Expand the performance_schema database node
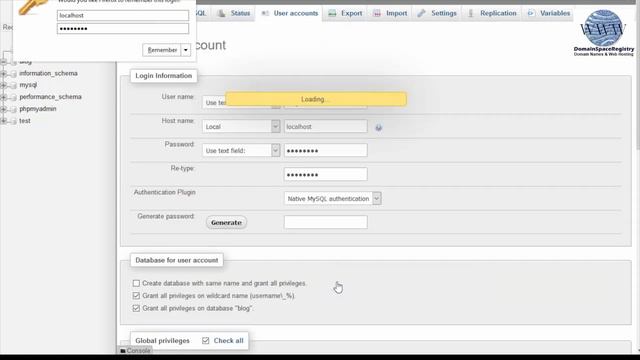This screenshot has width=640, height=360. (4, 97)
